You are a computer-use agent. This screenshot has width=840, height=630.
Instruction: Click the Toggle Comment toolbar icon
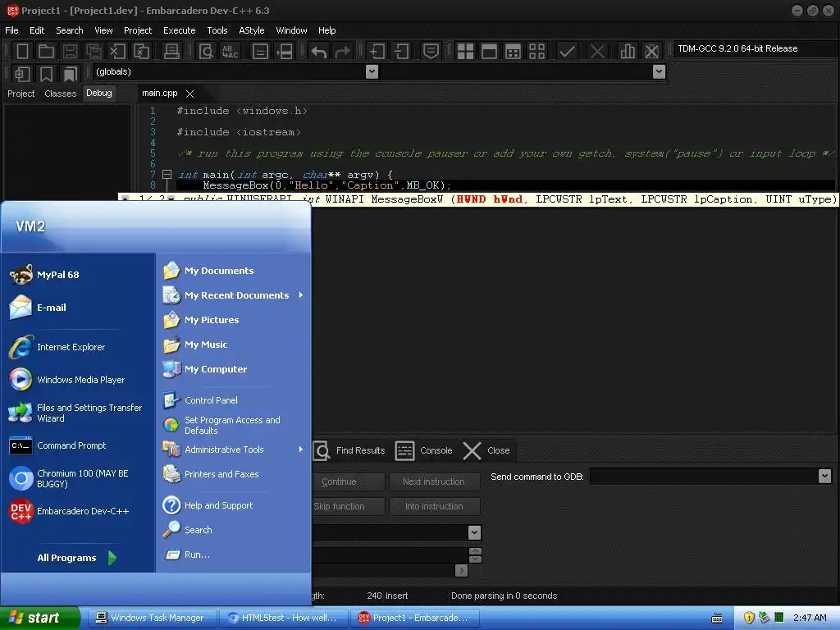(431, 52)
